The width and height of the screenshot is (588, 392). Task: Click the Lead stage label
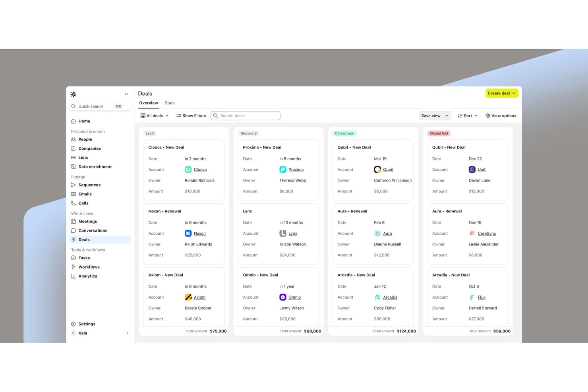150,133
